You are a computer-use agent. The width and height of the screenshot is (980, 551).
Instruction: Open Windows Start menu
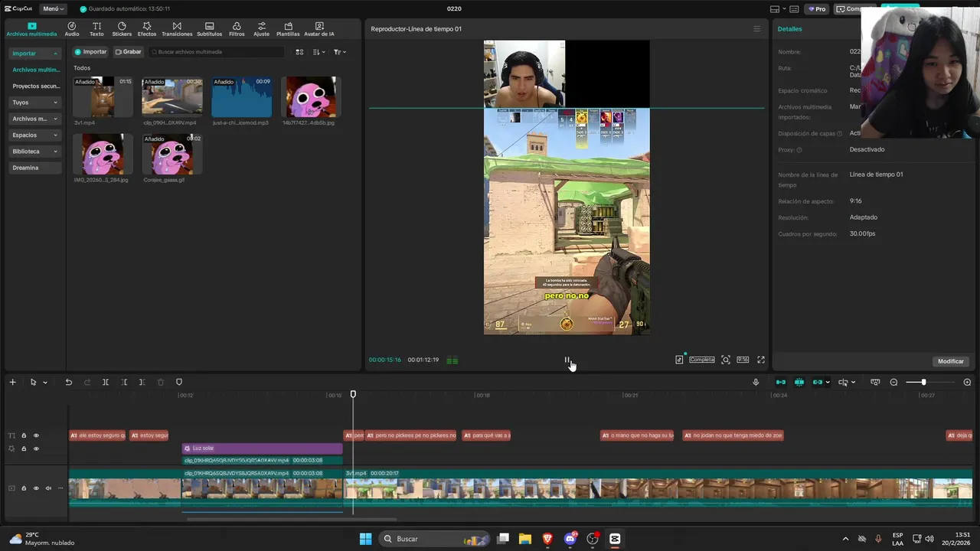(x=365, y=539)
